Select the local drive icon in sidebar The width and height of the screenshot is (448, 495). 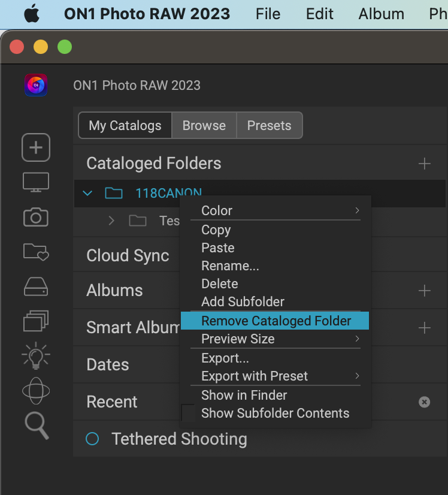[36, 286]
